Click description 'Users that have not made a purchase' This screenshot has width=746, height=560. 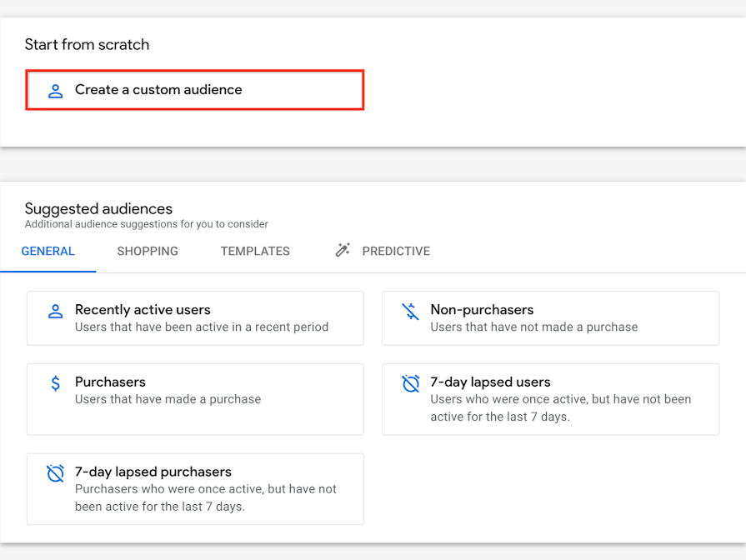[x=533, y=327]
